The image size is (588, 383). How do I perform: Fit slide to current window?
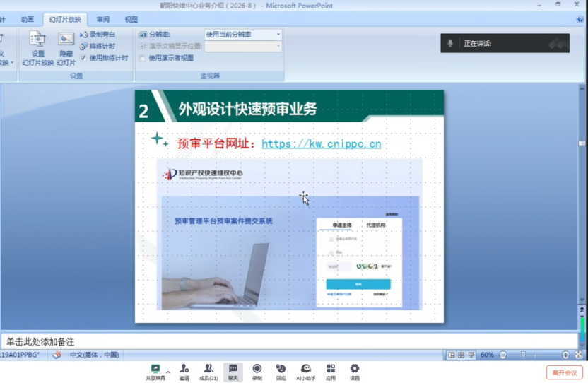[x=579, y=355]
